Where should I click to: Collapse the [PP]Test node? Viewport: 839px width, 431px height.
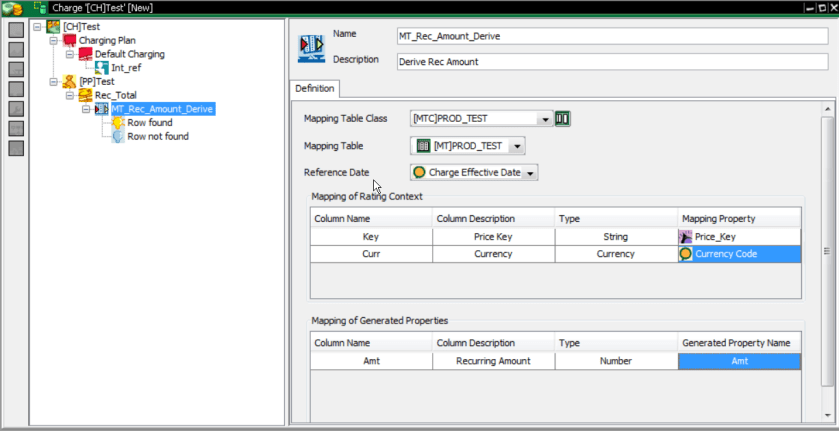coord(53,82)
